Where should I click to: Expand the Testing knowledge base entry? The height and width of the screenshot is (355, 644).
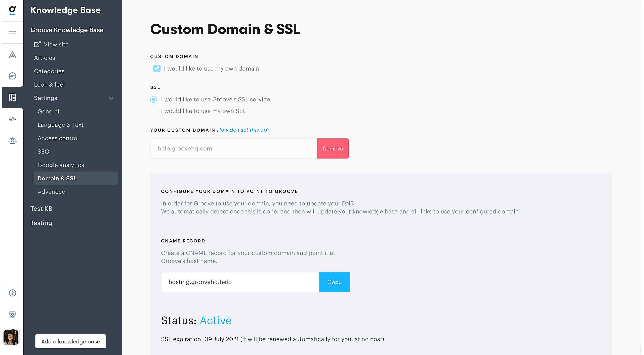tap(41, 223)
